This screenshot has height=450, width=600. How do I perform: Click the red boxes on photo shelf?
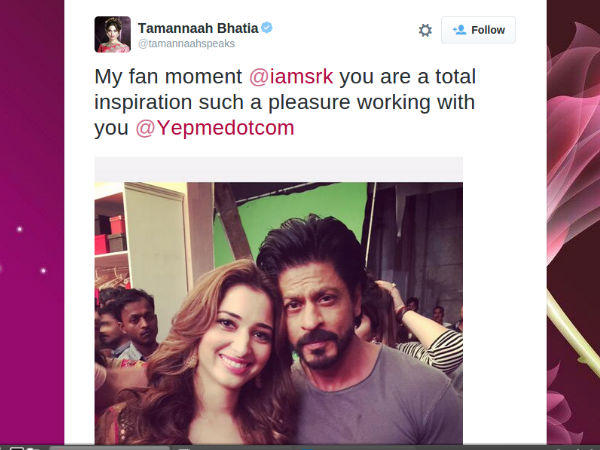[x=111, y=235]
